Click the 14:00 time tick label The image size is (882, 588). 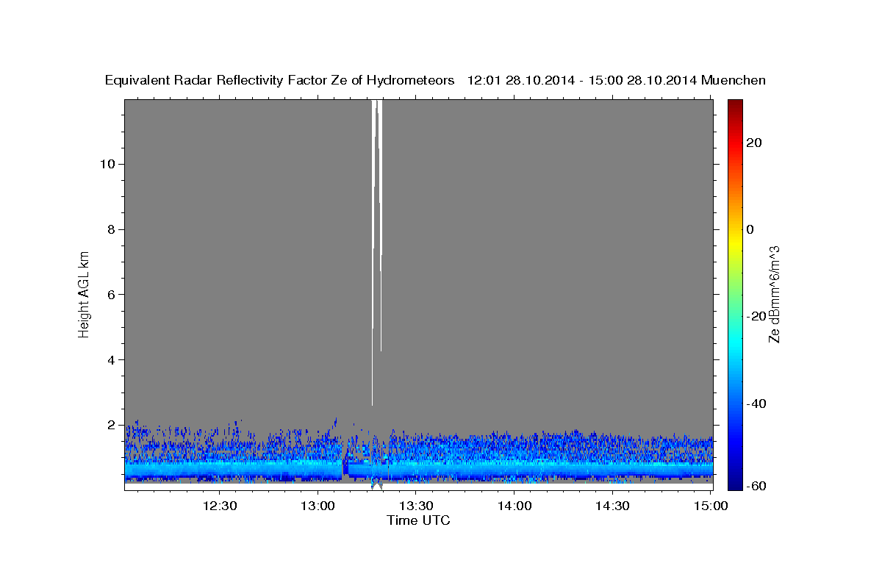[x=514, y=506]
